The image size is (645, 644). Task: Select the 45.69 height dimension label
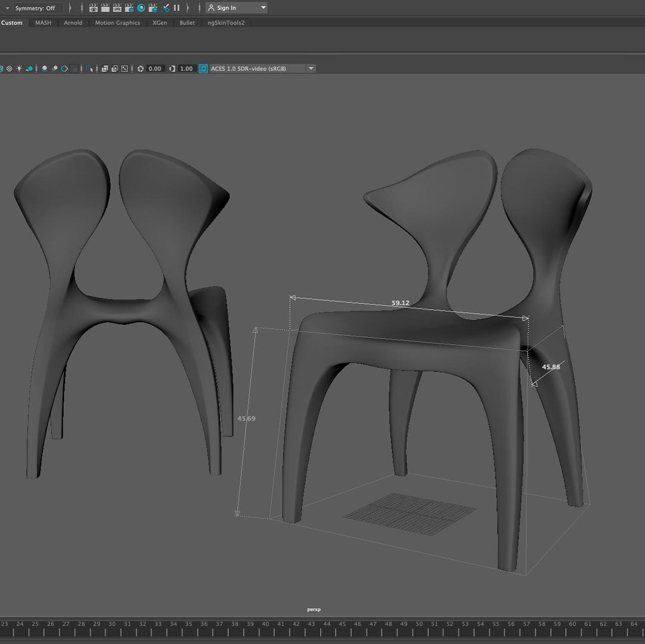(x=247, y=418)
